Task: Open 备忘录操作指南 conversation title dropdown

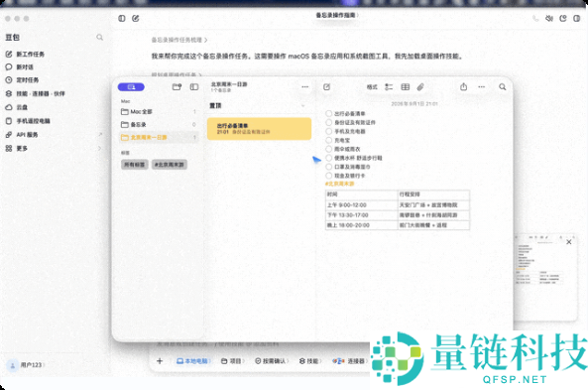Action: tap(337, 15)
